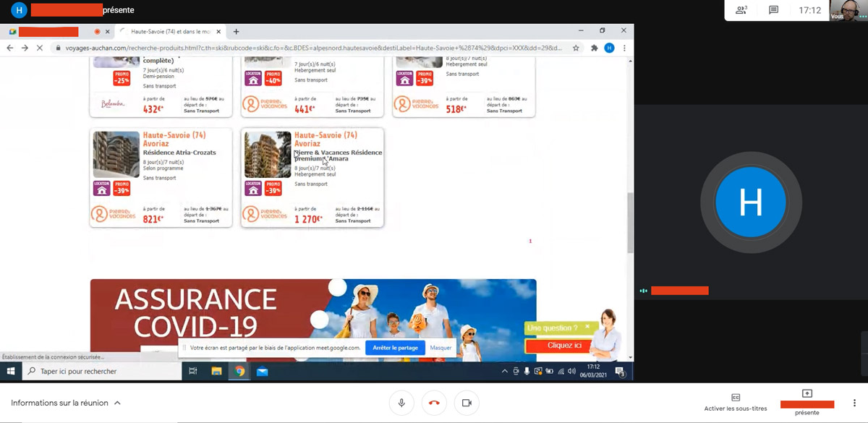The image size is (868, 423).
Task: Open Windows Task View
Action: [192, 371]
